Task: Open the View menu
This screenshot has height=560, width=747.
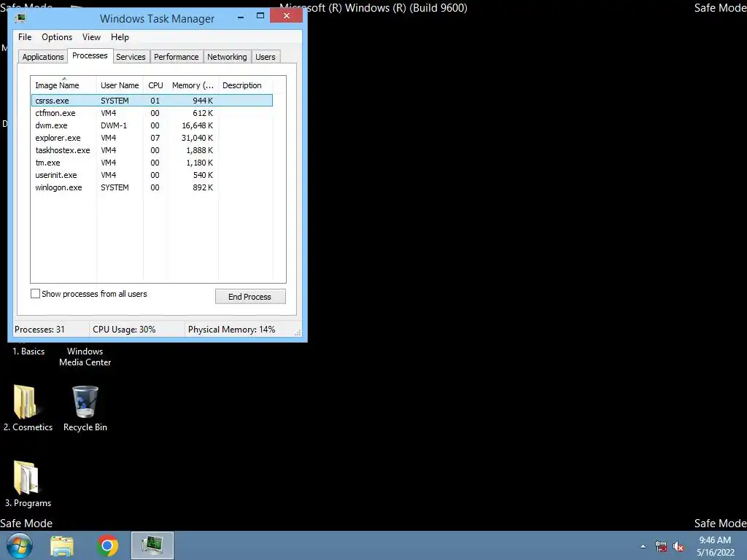Action: 91,37
